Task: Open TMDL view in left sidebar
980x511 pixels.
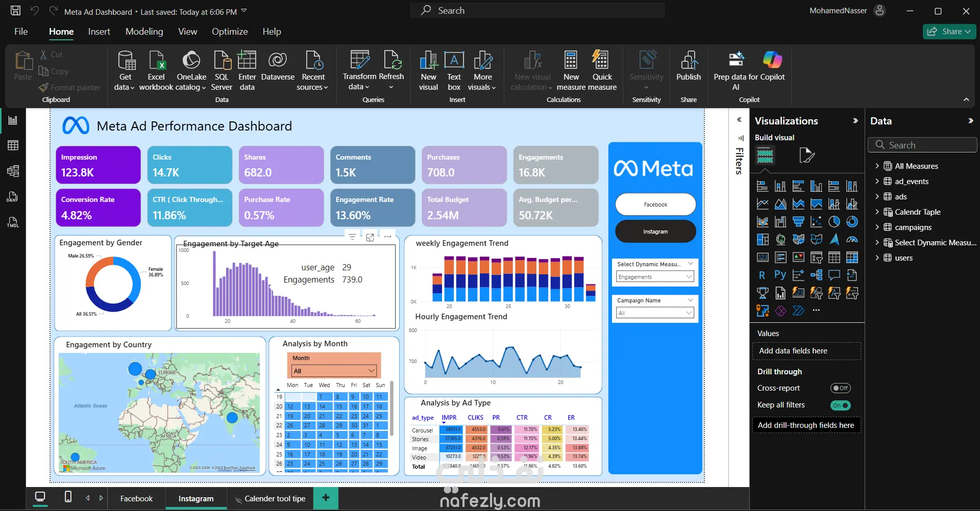Action: (13, 222)
